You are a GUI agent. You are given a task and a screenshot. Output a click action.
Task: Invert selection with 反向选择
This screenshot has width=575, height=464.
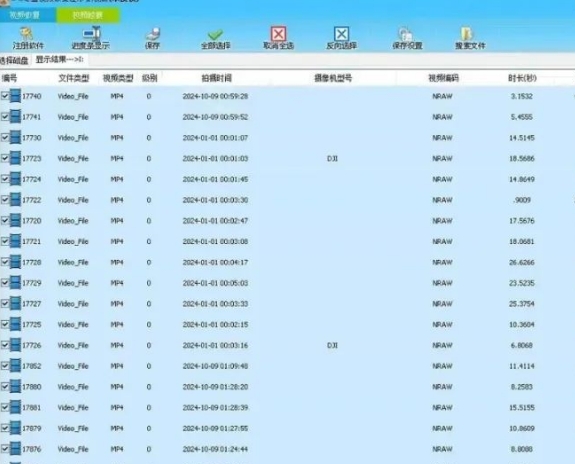pyautogui.click(x=341, y=38)
